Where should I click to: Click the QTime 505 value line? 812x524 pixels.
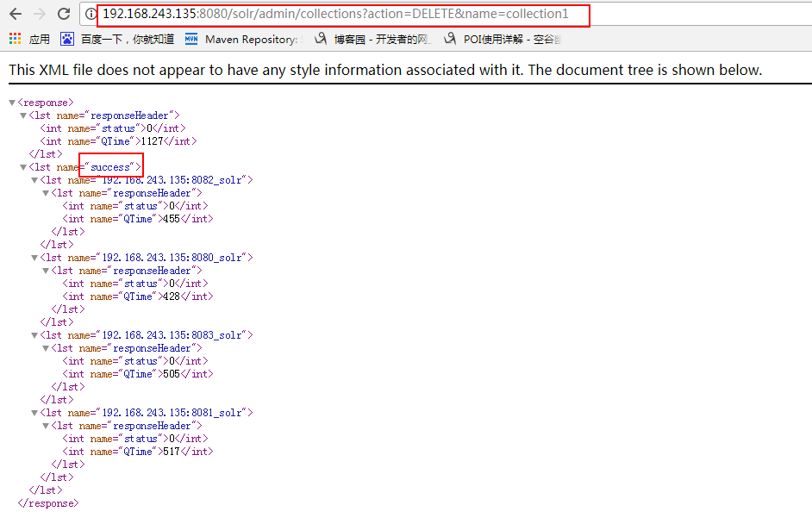138,374
